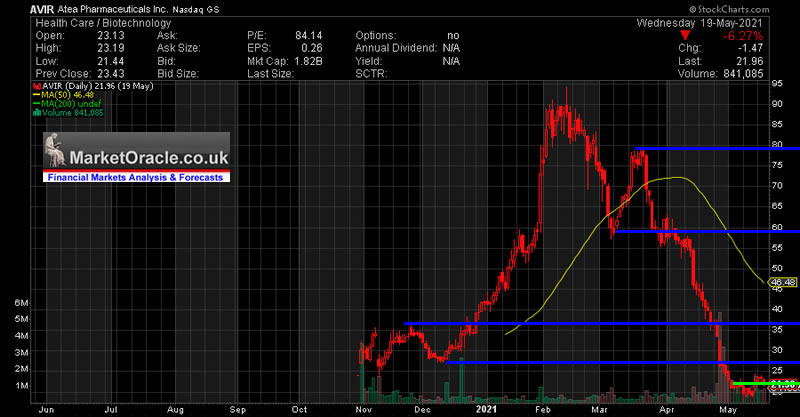The height and width of the screenshot is (417, 800).
Task: Click the Aug label on time axis
Action: [x=175, y=409]
